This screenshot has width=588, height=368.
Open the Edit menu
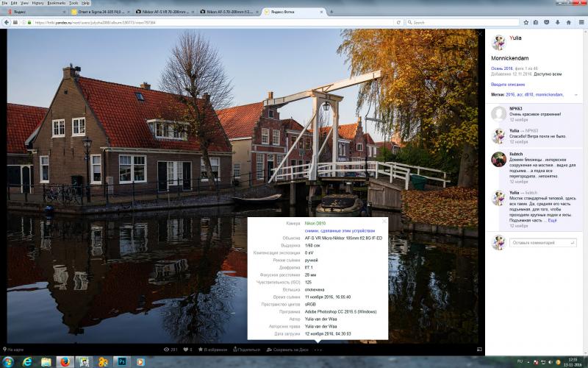click(14, 3)
